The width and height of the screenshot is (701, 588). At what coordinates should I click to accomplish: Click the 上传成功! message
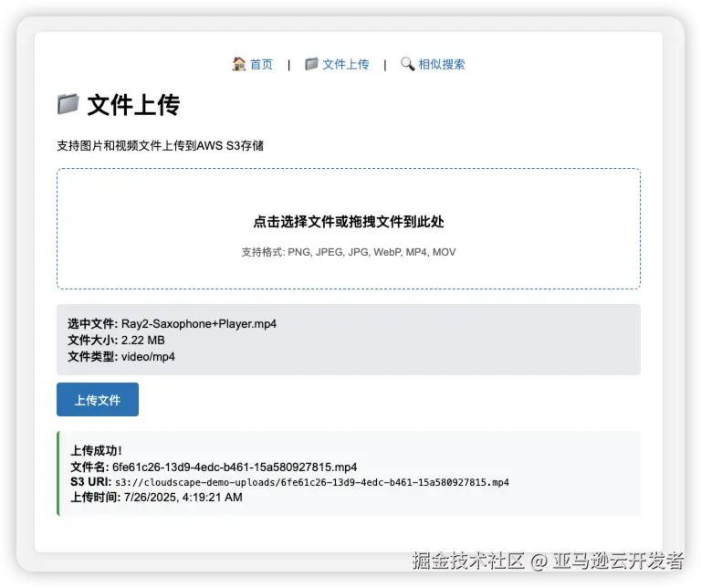[x=96, y=450]
